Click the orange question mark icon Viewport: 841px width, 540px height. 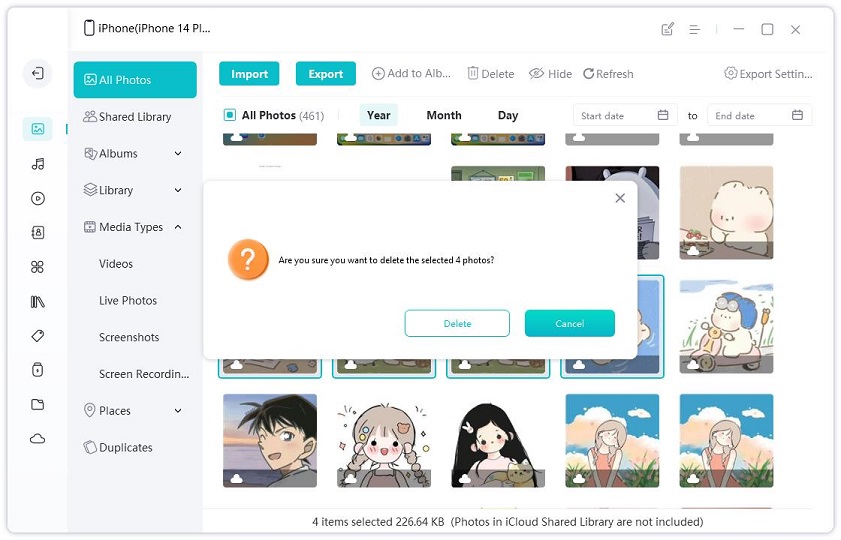248,260
